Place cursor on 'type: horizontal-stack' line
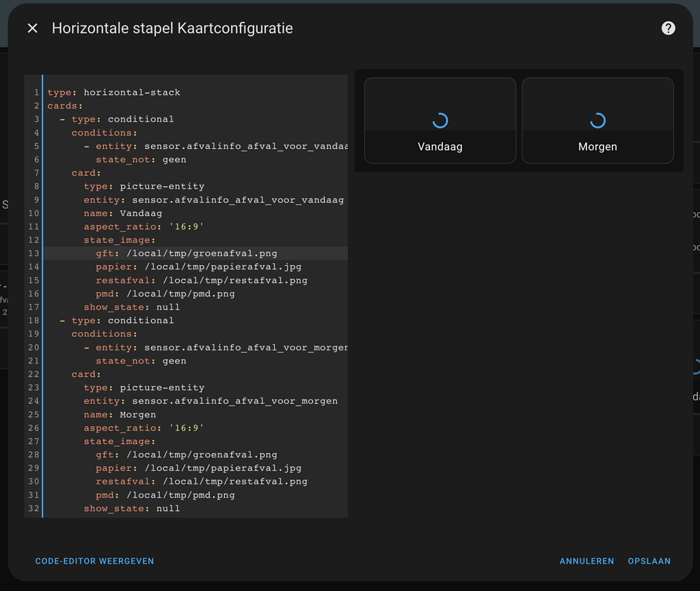This screenshot has height=591, width=700. tap(113, 92)
